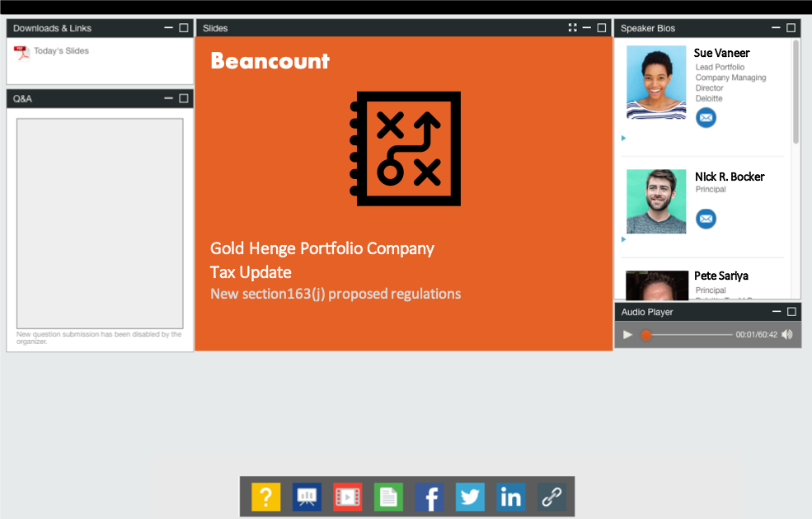Open the green document resources icon
The image size is (812, 519).
pos(388,497)
